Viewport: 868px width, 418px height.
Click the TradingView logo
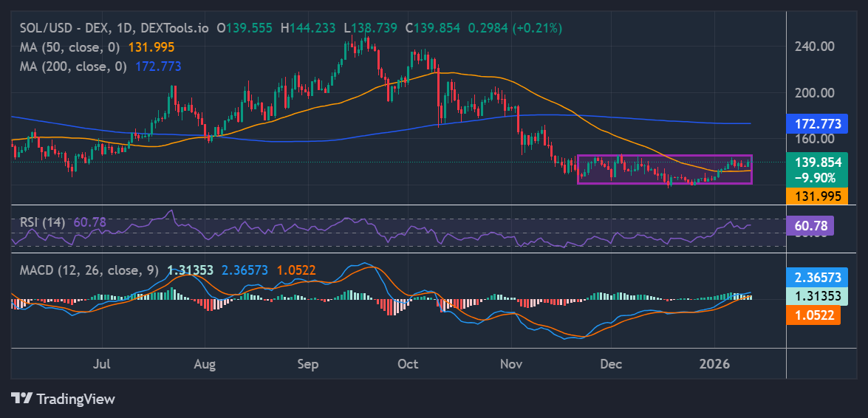(x=64, y=399)
